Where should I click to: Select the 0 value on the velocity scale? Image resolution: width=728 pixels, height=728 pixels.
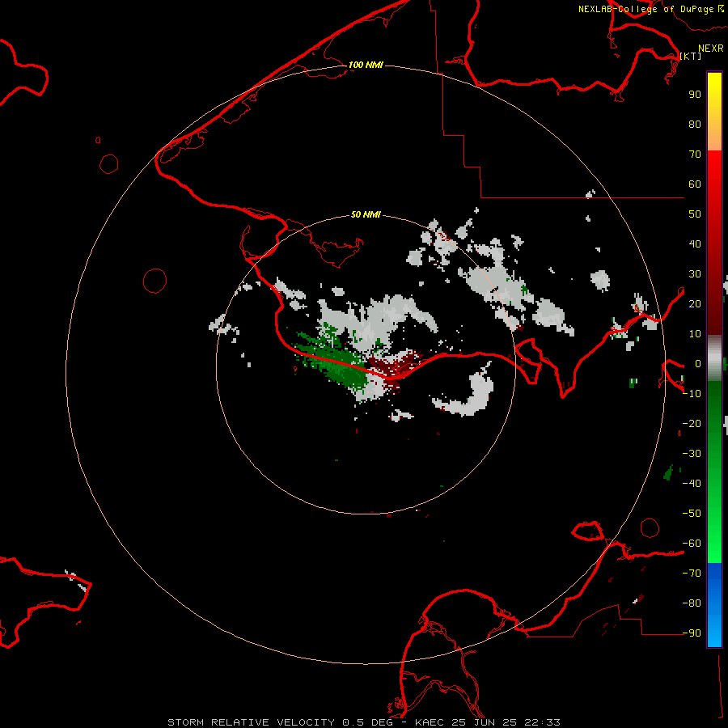pyautogui.click(x=698, y=363)
